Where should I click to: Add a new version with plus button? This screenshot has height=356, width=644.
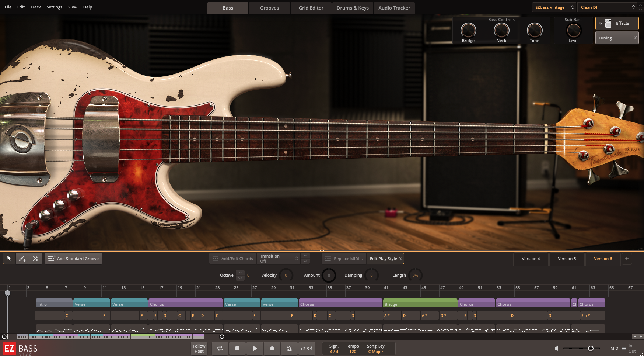pos(627,259)
